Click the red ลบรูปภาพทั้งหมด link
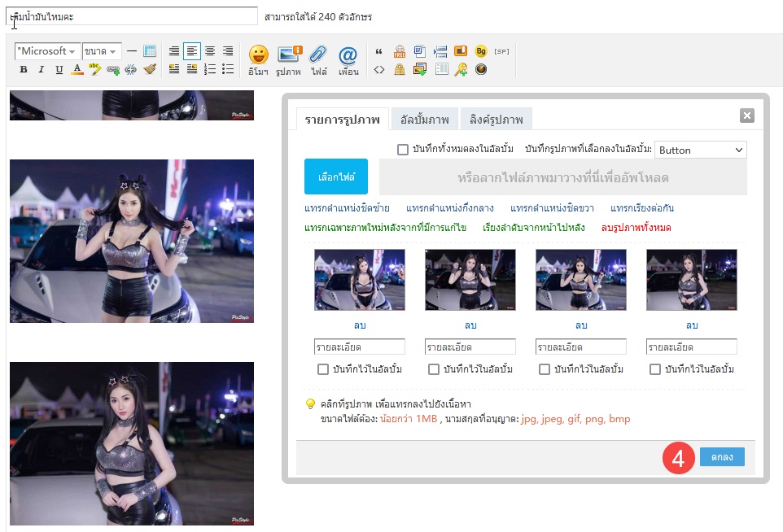The width and height of the screenshot is (783, 532). [636, 228]
